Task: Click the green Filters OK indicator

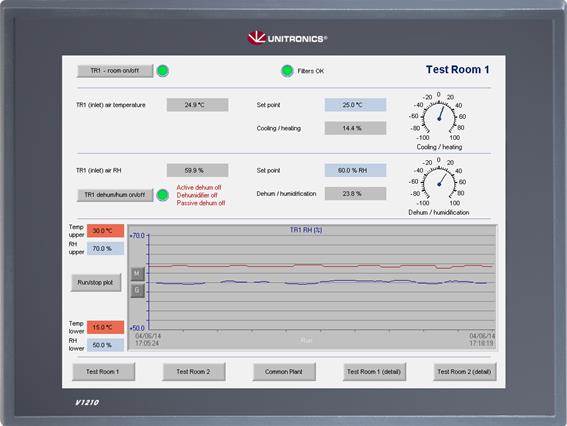Action: tap(287, 71)
